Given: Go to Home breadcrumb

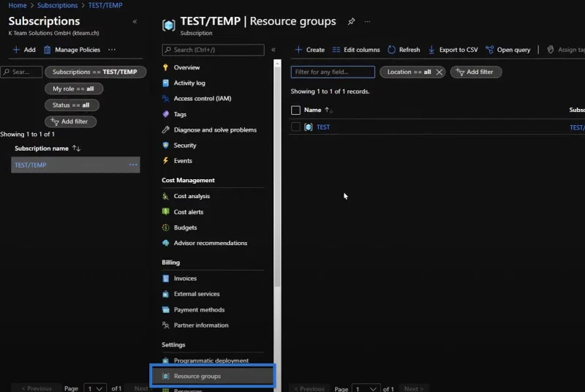Looking at the screenshot, I should 18,5.
